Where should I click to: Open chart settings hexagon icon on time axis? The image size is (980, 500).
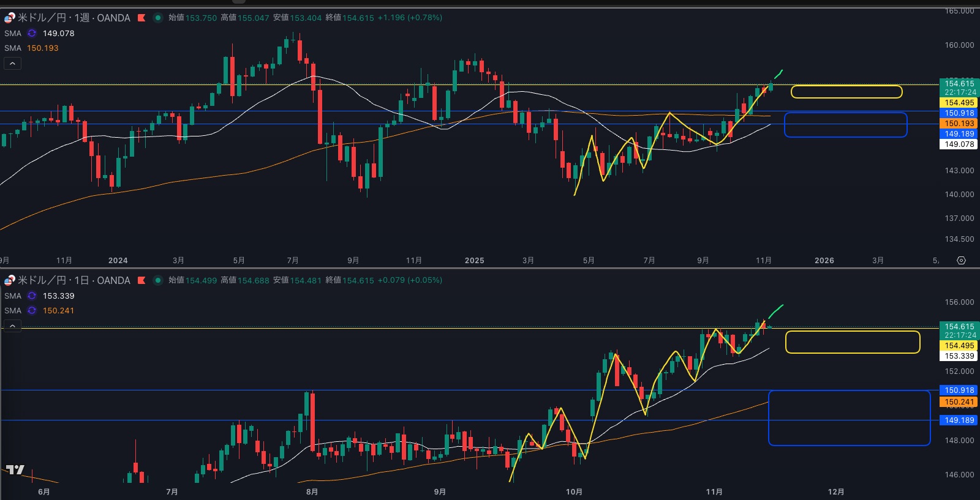[x=961, y=261]
